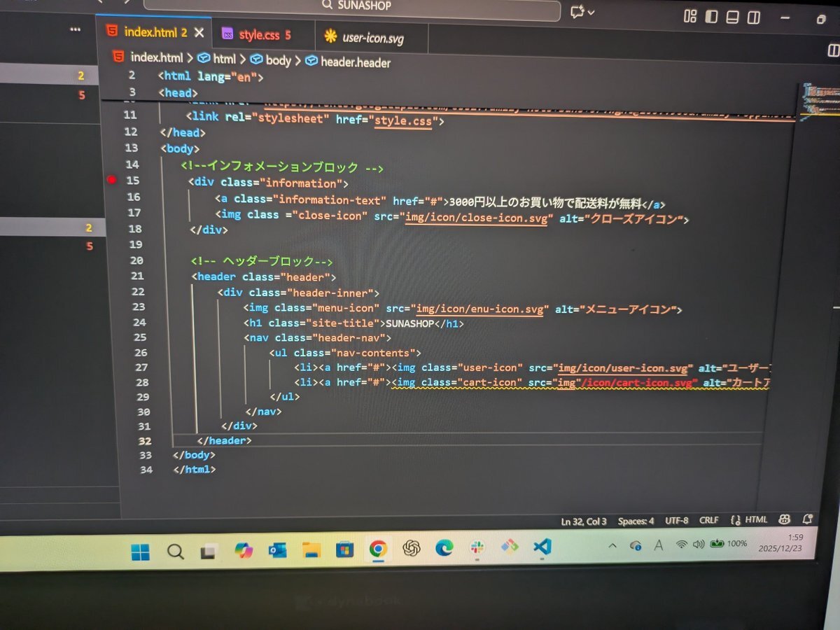This screenshot has width=840, height=630.
Task: Open the battery 100% tray indicator
Action: click(x=728, y=543)
